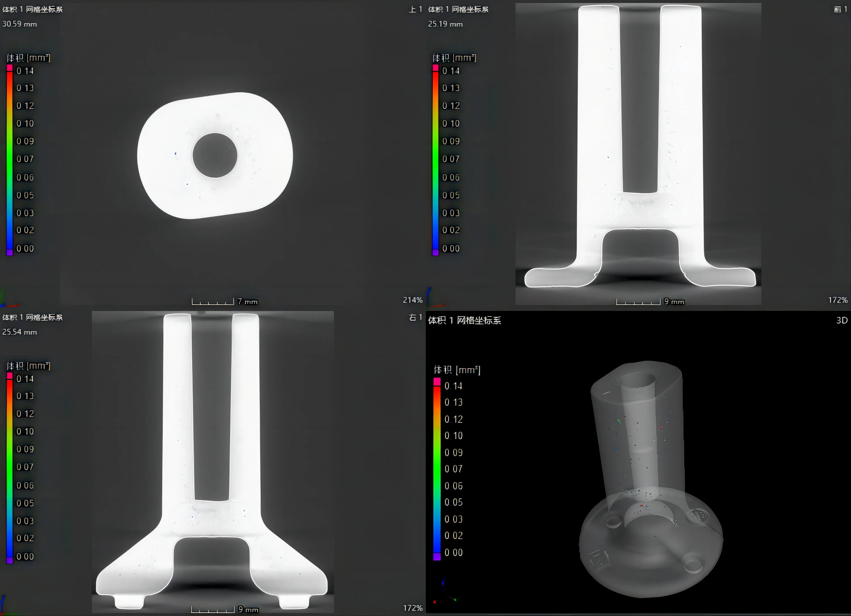Click the 25.19 mm slice position value
Screen dimensions: 851x616
[x=445, y=24]
